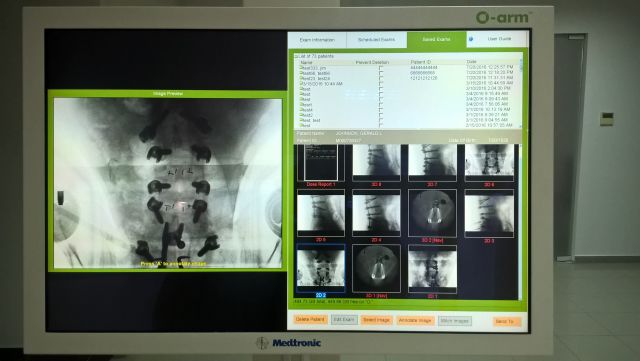Click folder icon for test333, jrm
The width and height of the screenshot is (640, 361).
[x=301, y=68]
